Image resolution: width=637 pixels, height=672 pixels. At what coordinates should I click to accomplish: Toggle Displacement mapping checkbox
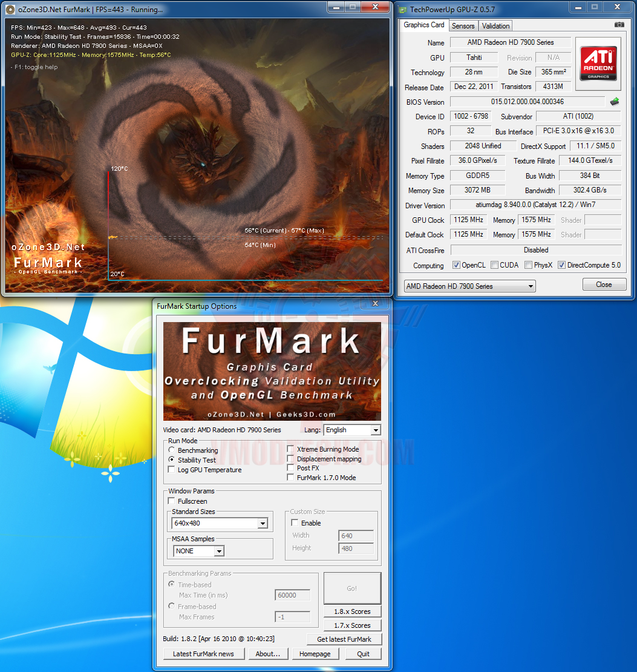coord(290,458)
